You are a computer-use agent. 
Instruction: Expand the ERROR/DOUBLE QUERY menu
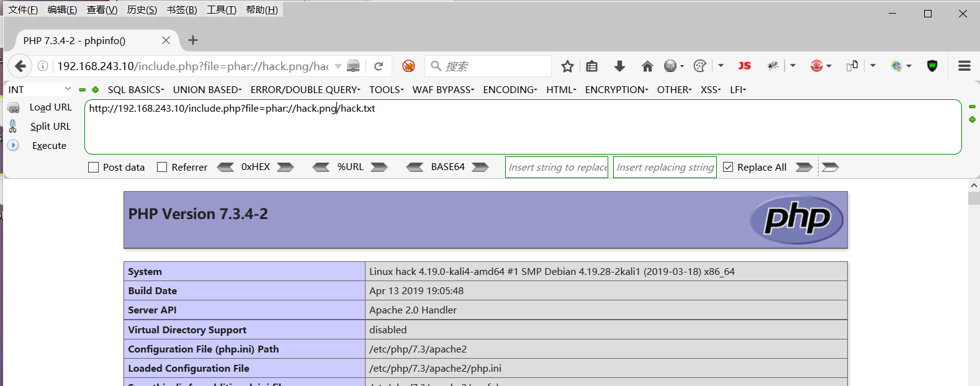(305, 90)
